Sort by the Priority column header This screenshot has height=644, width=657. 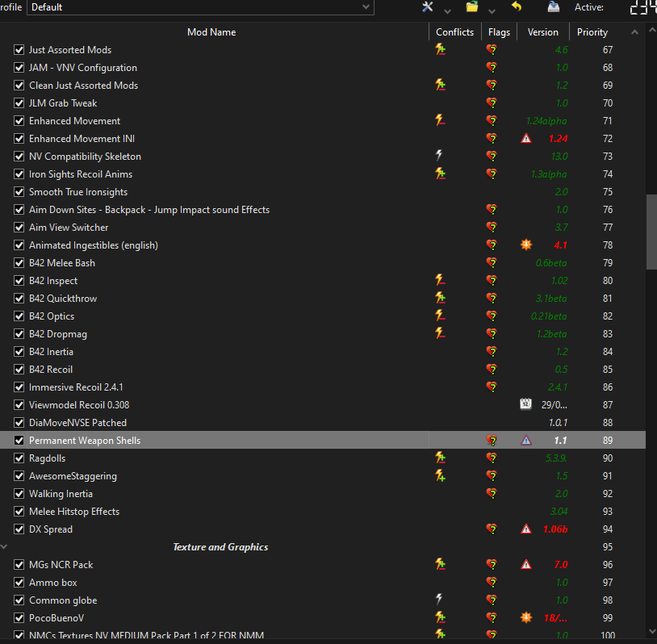click(592, 32)
